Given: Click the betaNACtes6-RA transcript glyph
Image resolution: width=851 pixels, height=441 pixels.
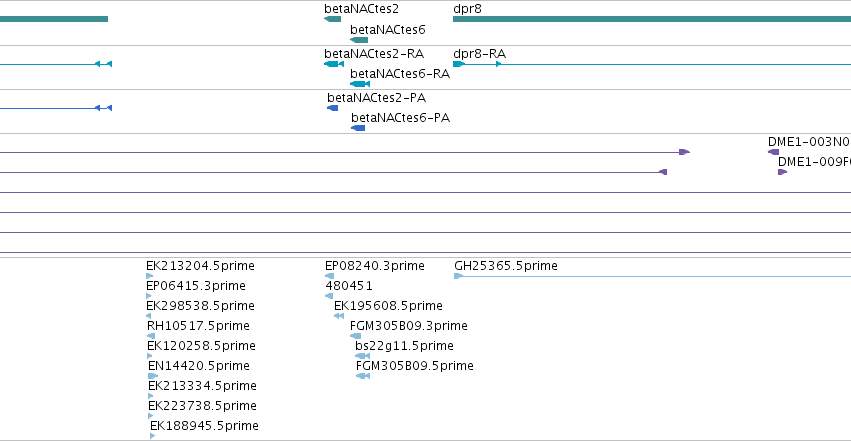Looking at the screenshot, I should coord(360,84).
